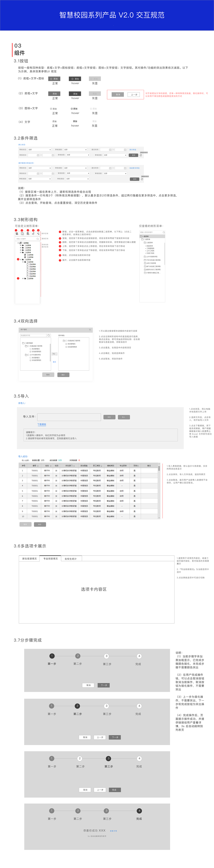This screenshot has height=868, width=214.
Task: Toggle the 教学院部 checkbox in the left tree
Action: (25, 343)
